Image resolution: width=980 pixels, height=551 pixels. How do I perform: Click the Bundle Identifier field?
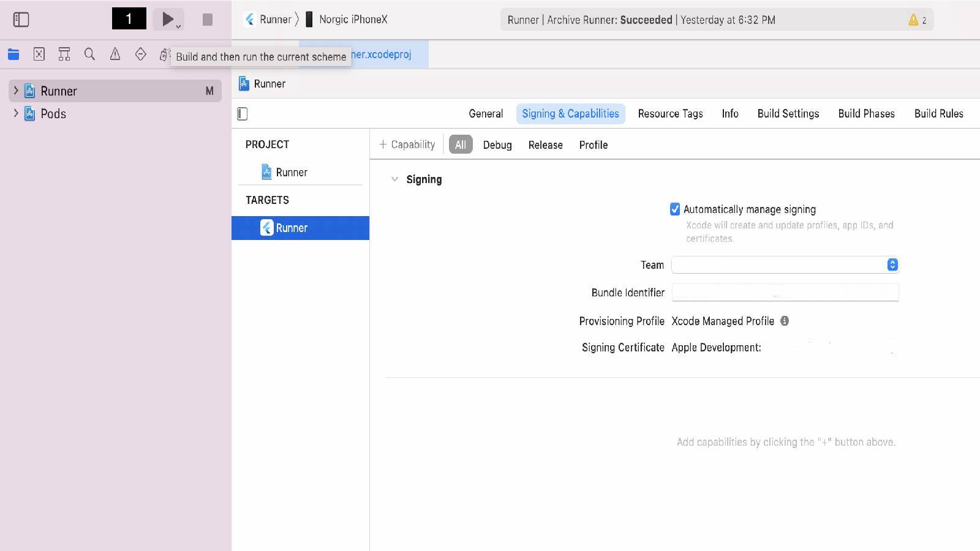(x=785, y=293)
